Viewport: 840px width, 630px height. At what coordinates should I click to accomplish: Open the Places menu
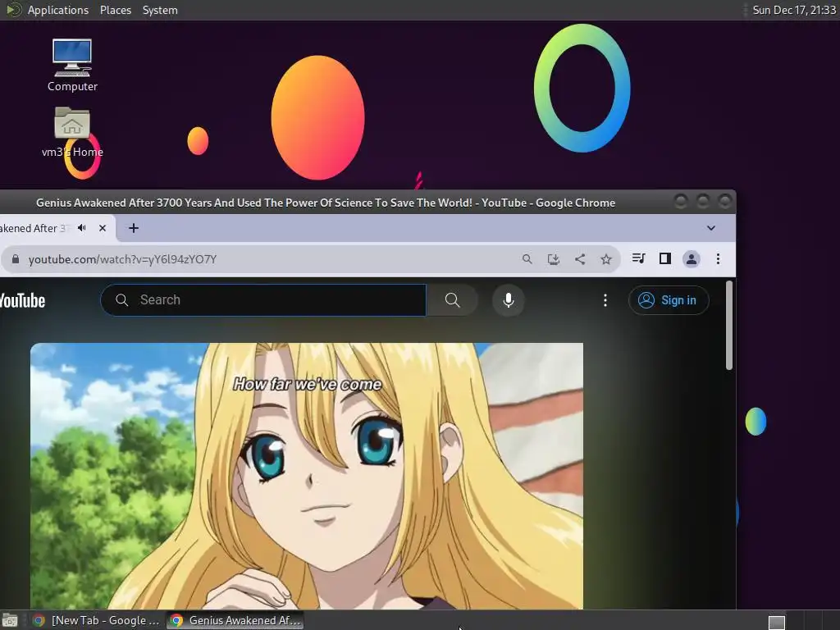click(116, 10)
